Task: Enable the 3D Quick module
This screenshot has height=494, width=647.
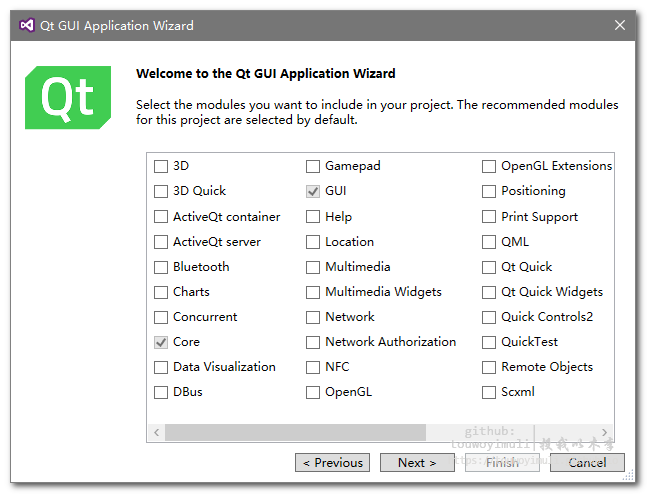Action: point(161,191)
